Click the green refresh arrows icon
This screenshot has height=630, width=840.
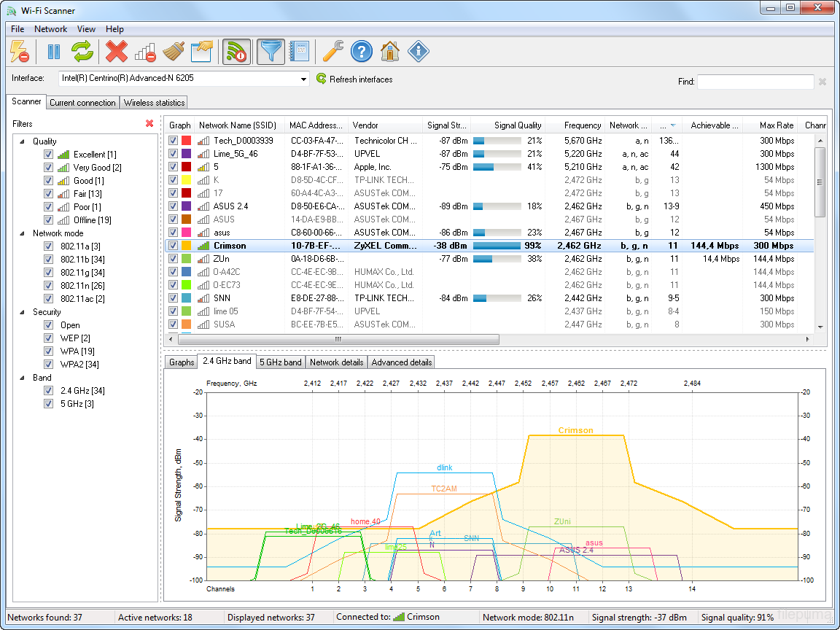pyautogui.click(x=82, y=51)
